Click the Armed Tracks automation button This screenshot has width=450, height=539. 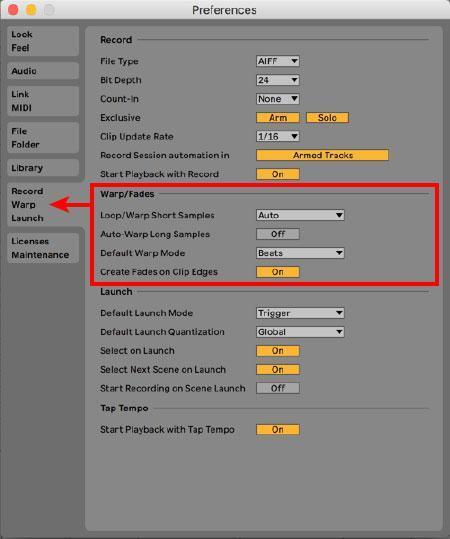click(x=322, y=155)
